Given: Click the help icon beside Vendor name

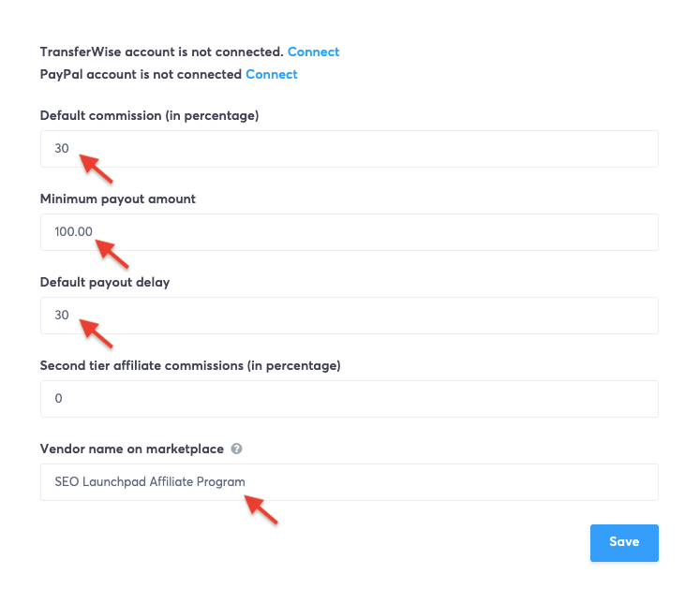Looking at the screenshot, I should tap(237, 449).
